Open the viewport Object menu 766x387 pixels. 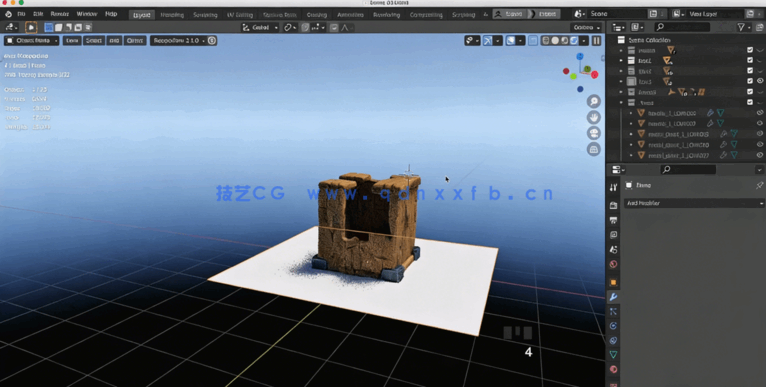(135, 41)
